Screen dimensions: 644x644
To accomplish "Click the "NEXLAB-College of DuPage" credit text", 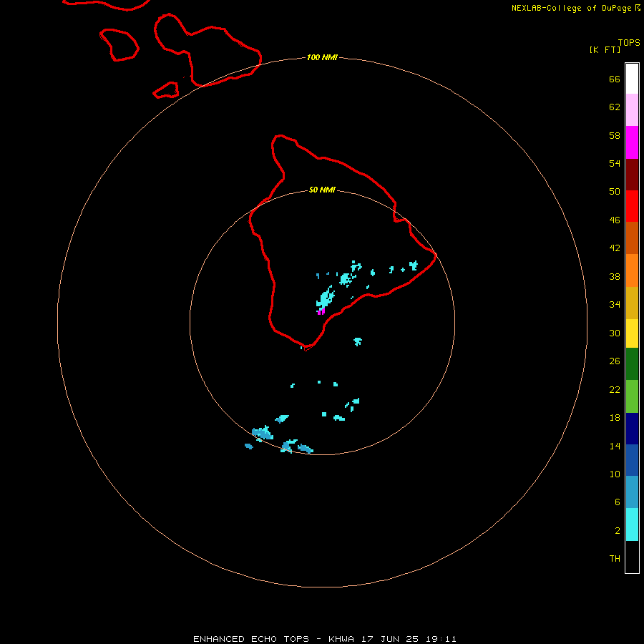I will pyautogui.click(x=571, y=8).
